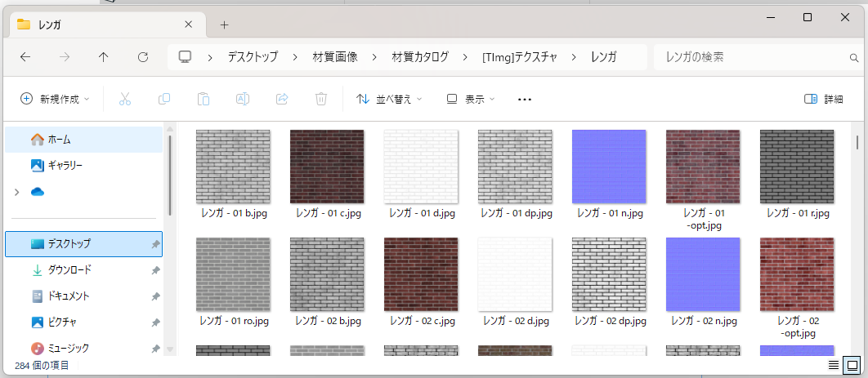Toggle the 詳細 details pane
The height and width of the screenshot is (378, 868).
tap(824, 99)
